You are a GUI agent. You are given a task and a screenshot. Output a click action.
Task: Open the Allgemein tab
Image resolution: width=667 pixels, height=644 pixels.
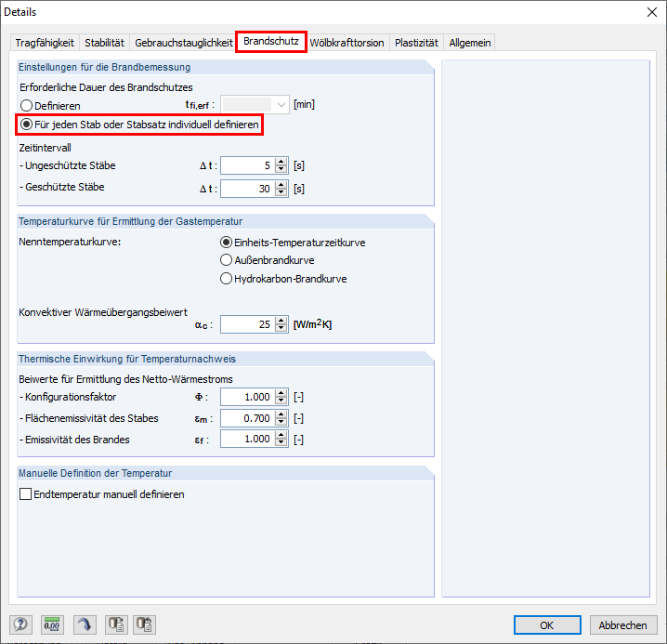[x=470, y=43]
